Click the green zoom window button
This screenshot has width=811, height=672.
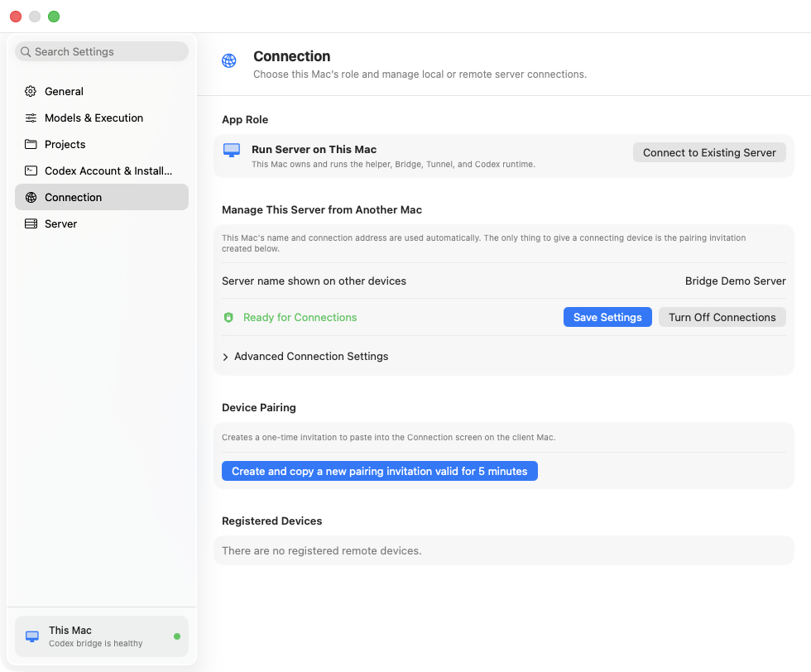(x=54, y=17)
